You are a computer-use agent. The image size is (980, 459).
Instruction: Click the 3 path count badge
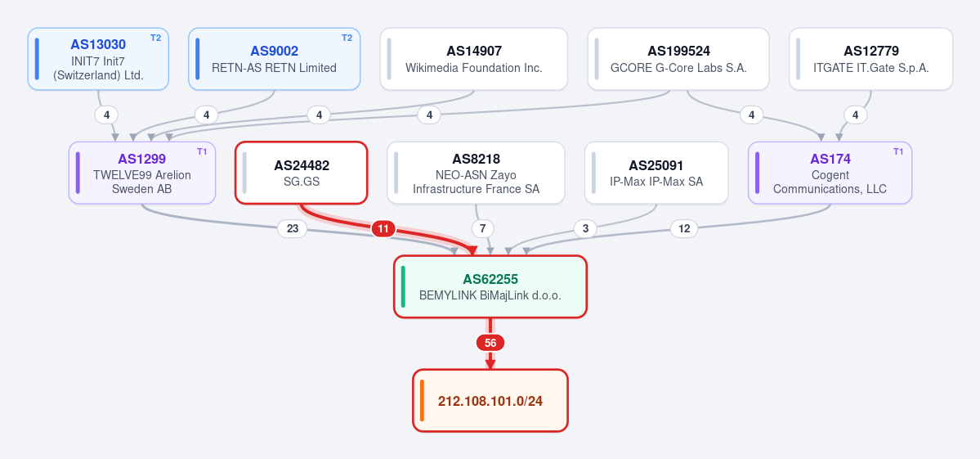point(585,229)
